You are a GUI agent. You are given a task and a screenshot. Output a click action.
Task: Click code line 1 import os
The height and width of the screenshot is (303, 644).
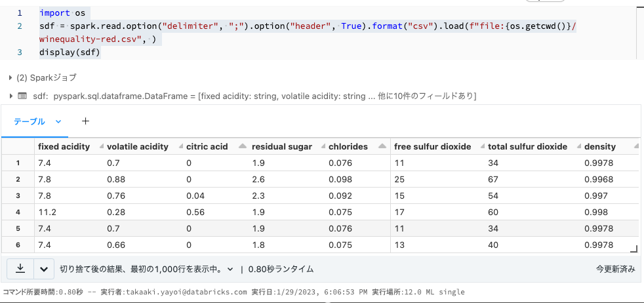coord(62,12)
